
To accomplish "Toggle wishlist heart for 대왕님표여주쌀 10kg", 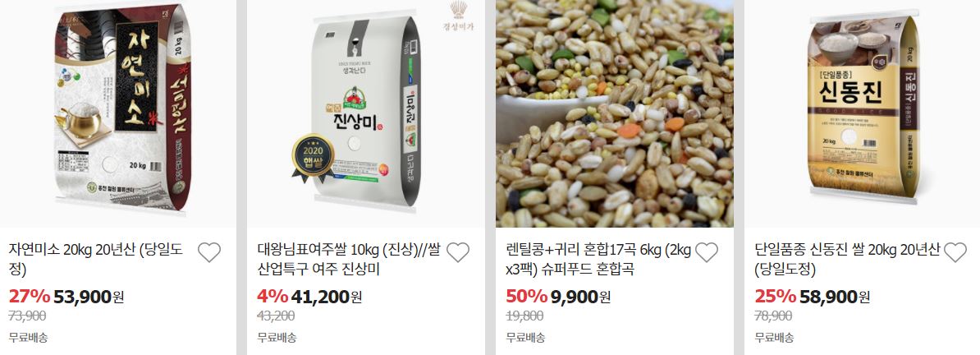I will click(457, 252).
